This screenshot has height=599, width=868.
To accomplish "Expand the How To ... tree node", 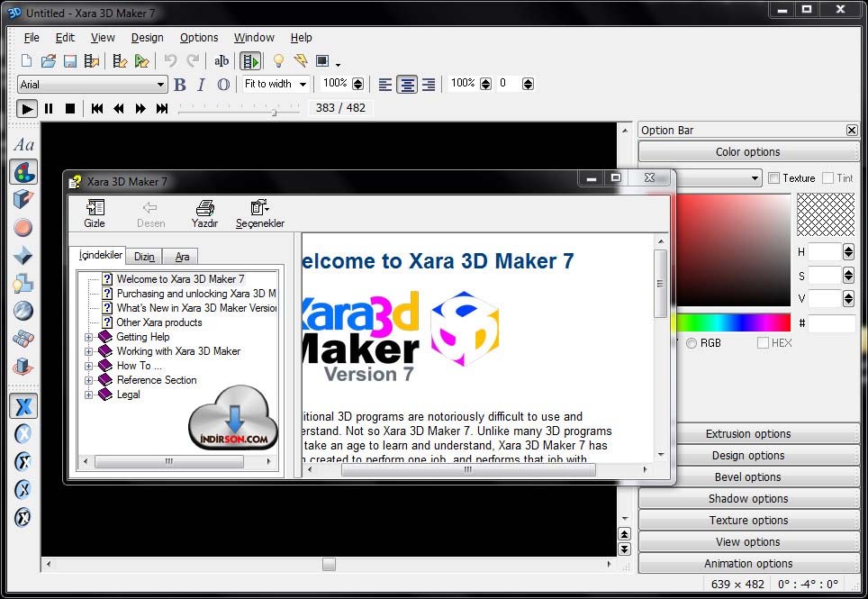I will click(88, 366).
